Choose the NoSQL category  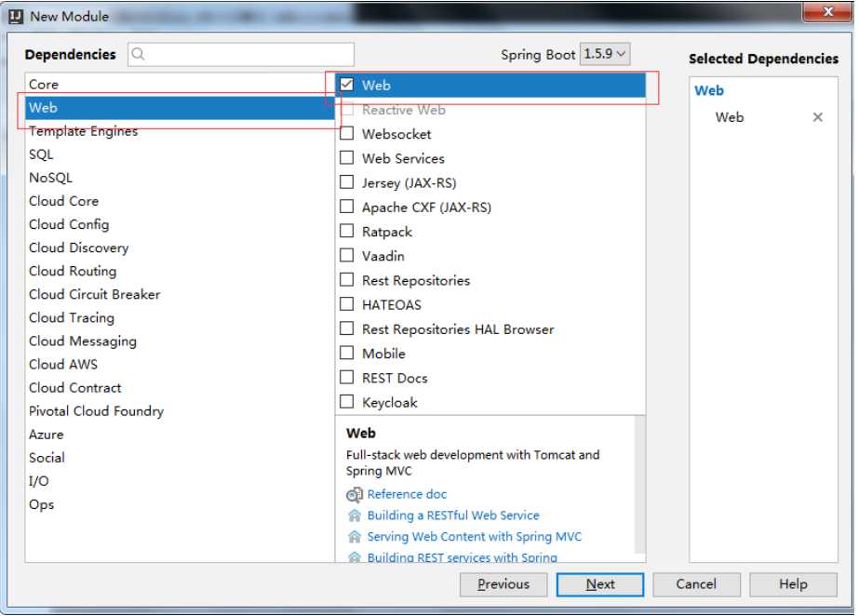[x=180, y=178]
